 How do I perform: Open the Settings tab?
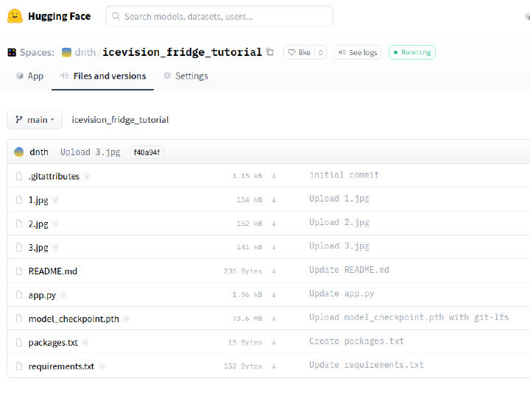pos(185,76)
